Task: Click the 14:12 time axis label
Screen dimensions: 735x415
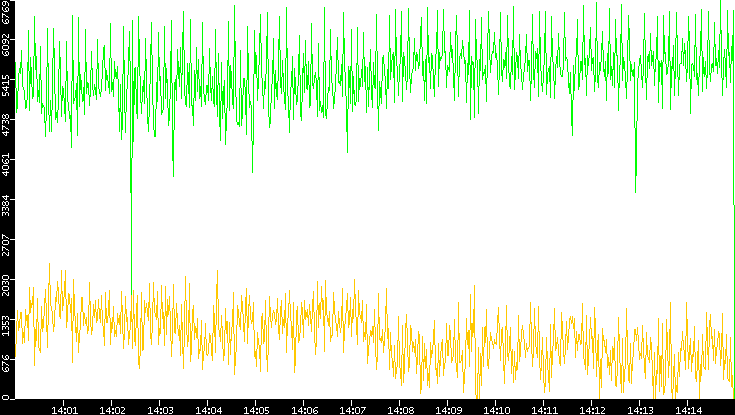Action: point(592,410)
